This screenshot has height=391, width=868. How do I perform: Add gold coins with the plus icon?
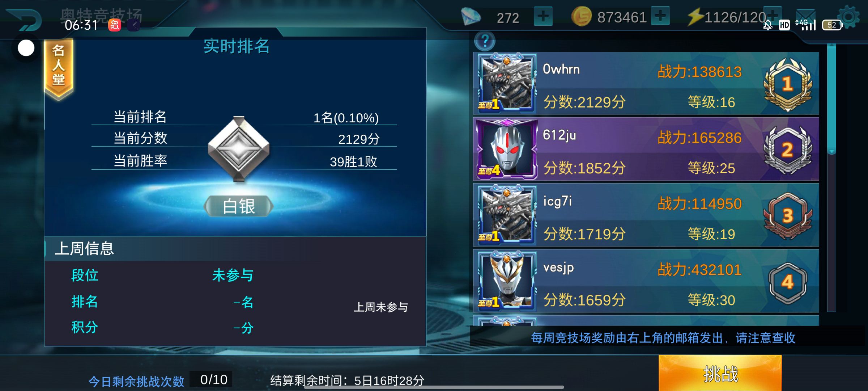point(660,16)
